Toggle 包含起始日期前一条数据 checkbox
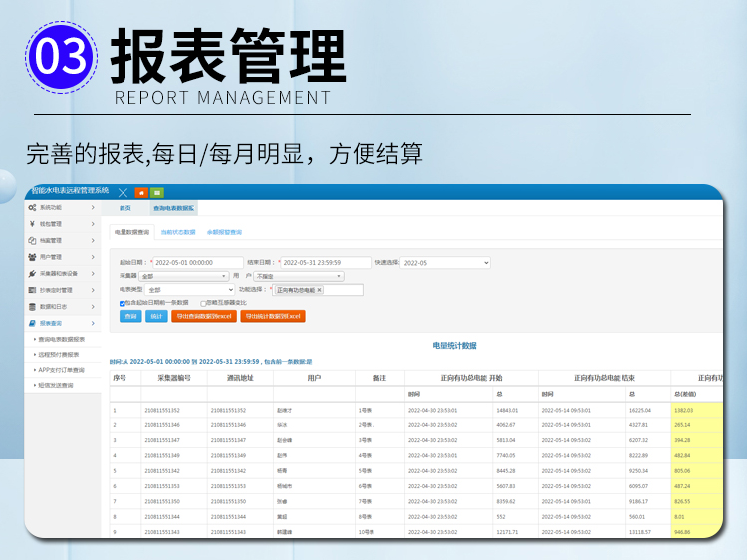The width and height of the screenshot is (747, 560). click(x=122, y=304)
